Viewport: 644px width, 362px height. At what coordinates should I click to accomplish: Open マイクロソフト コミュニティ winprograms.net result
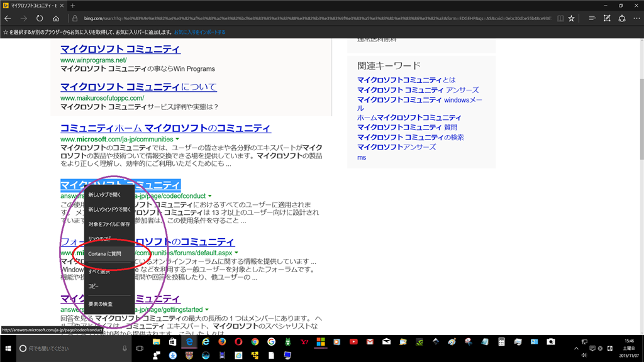[120, 49]
